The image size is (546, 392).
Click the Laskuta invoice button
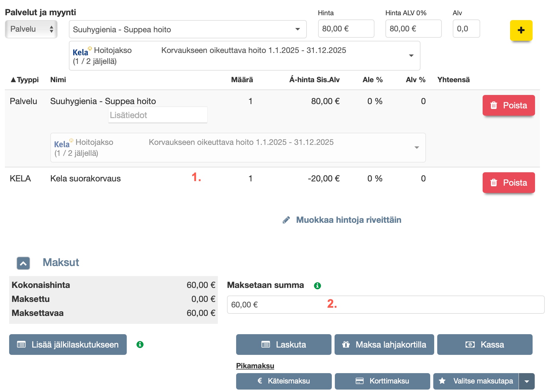pyautogui.click(x=283, y=345)
